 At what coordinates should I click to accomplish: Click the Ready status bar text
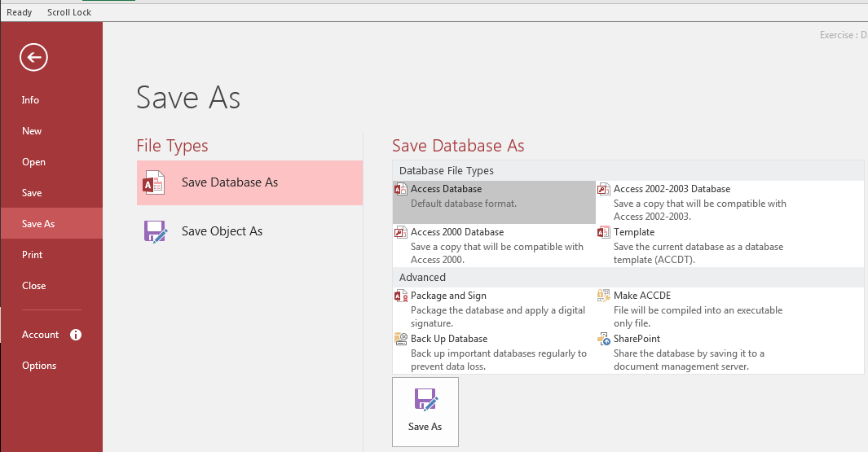point(20,12)
